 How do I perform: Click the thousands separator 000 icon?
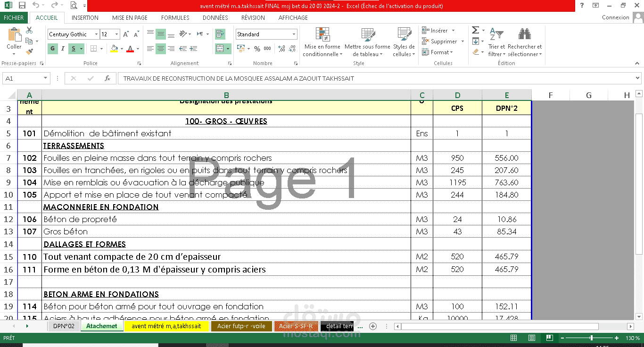tap(267, 49)
